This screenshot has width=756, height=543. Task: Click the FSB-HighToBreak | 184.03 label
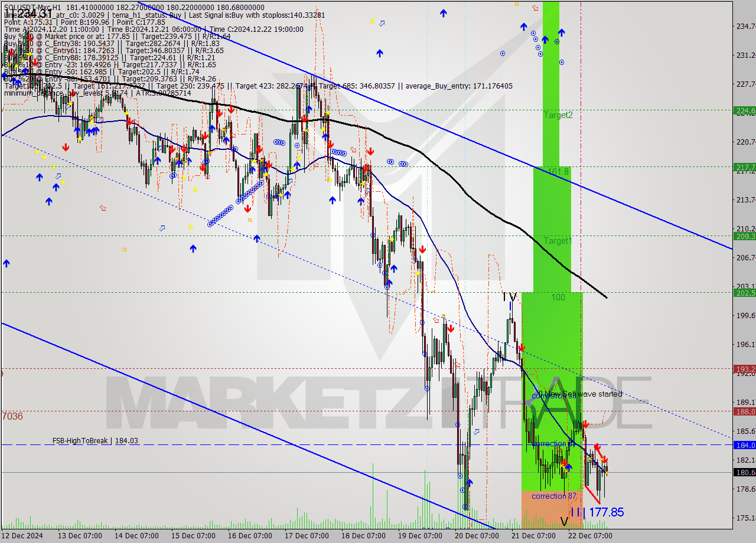[x=95, y=440]
